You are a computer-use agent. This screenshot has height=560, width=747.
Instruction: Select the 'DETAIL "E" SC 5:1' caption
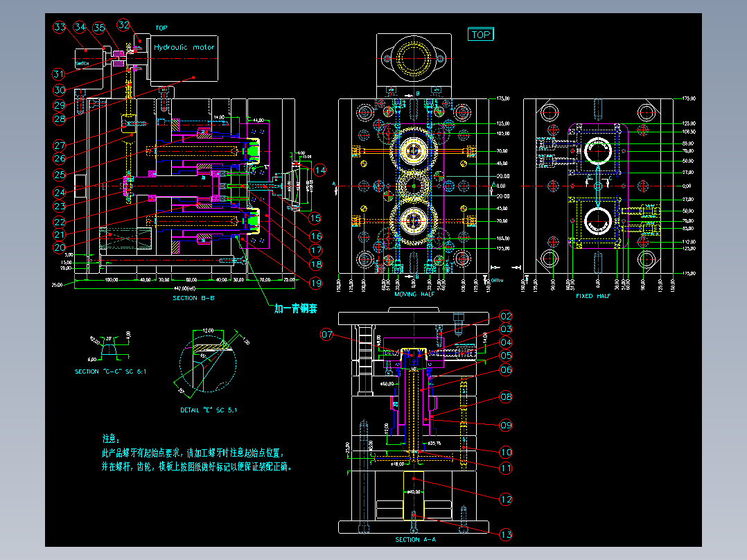pyautogui.click(x=209, y=410)
